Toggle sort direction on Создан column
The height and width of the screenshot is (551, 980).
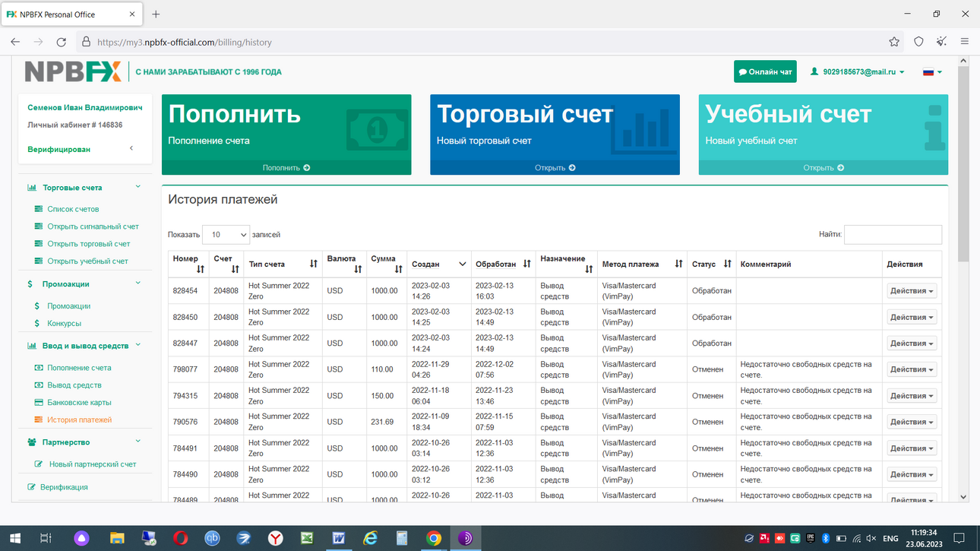pos(439,264)
